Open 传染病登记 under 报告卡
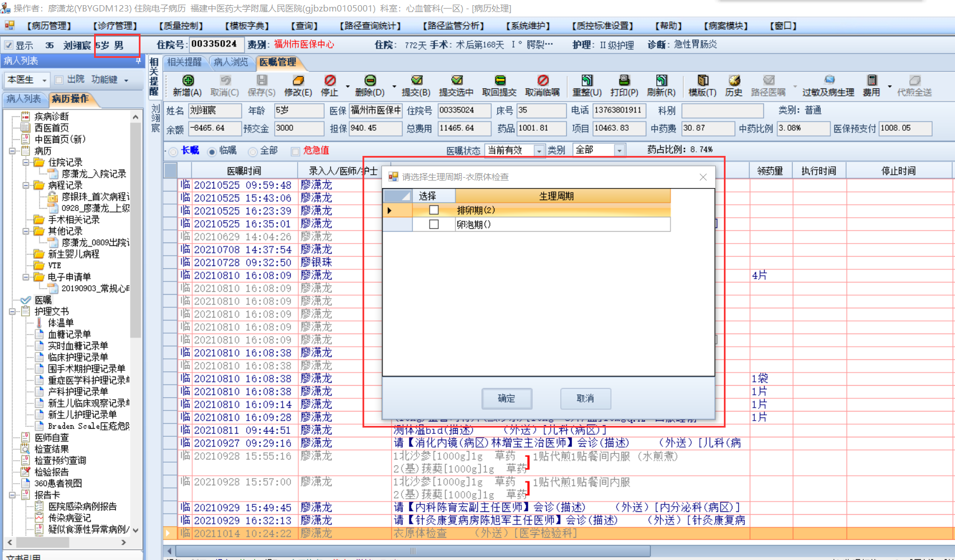The image size is (955, 560). (70, 518)
